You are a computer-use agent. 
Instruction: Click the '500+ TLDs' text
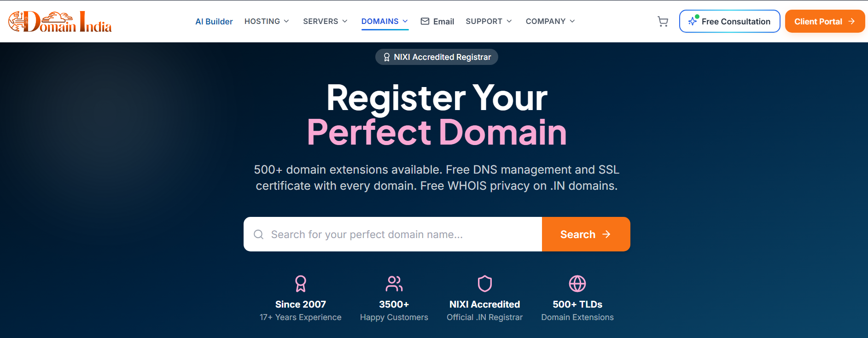(577, 304)
